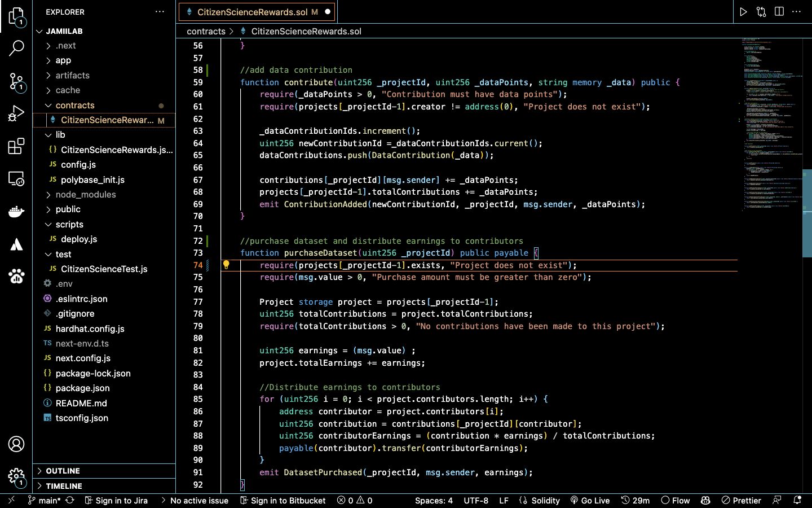
Task: Open Explorer views and more actions ellipsis
Action: (x=160, y=12)
